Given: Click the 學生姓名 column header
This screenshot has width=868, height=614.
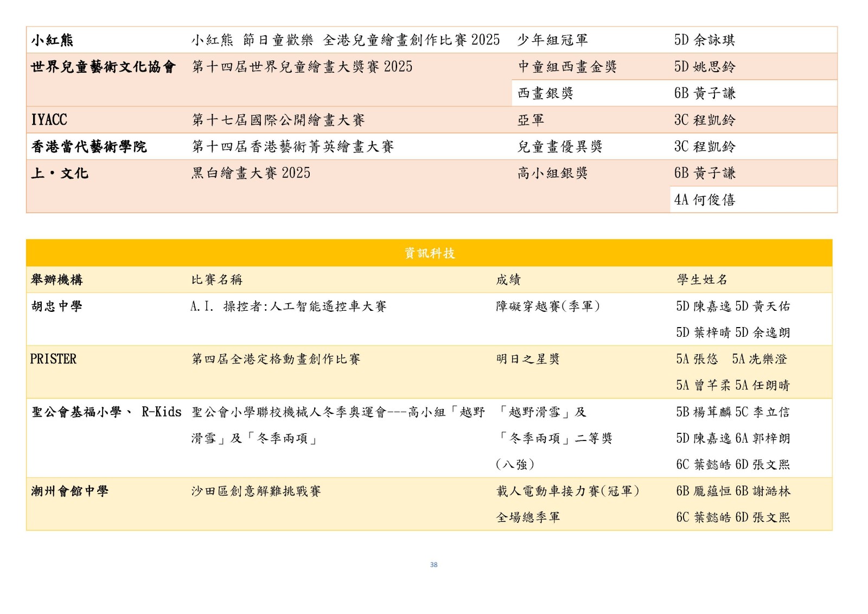Looking at the screenshot, I should pos(702,280).
